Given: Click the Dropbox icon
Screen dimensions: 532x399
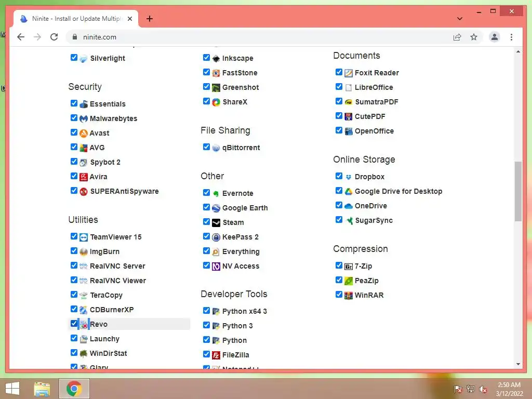Looking at the screenshot, I should pyautogui.click(x=349, y=177).
